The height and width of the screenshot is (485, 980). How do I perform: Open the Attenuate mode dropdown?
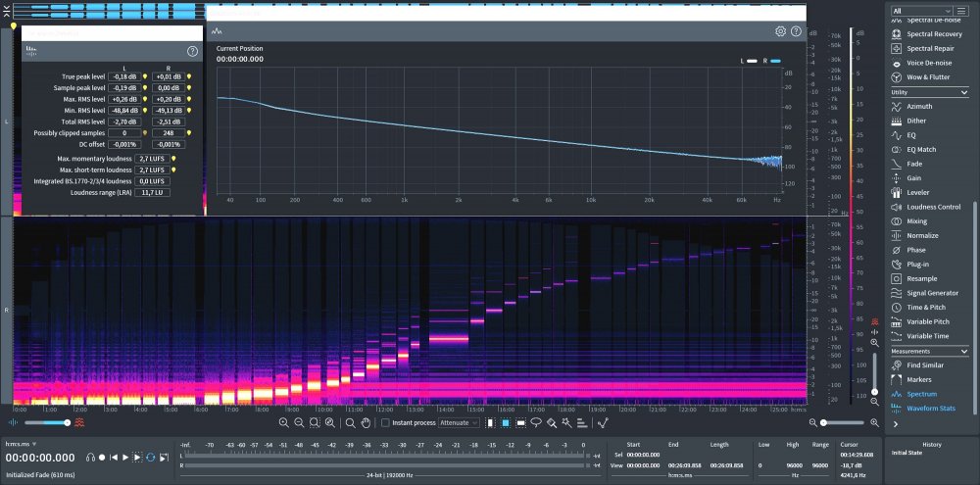coord(459,422)
